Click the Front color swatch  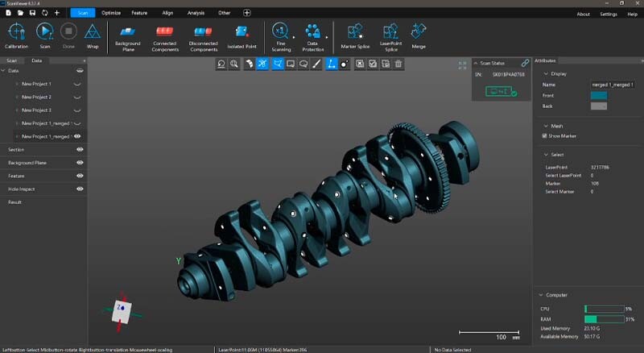pos(598,95)
